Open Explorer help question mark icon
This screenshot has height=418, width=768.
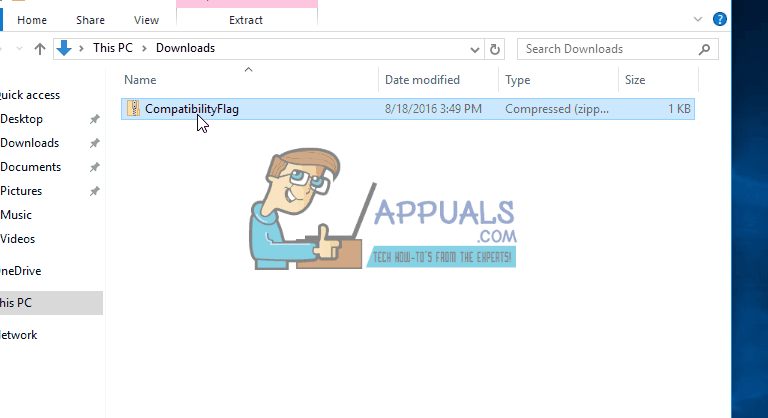[720, 19]
